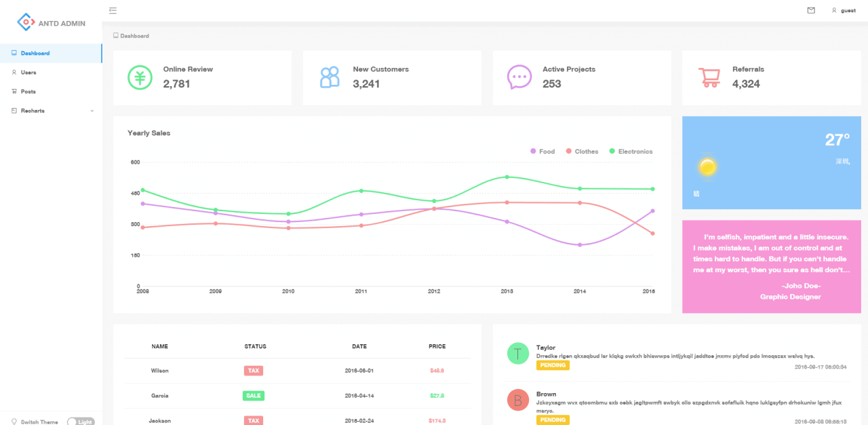Open the mail notifications icon

[x=811, y=10]
